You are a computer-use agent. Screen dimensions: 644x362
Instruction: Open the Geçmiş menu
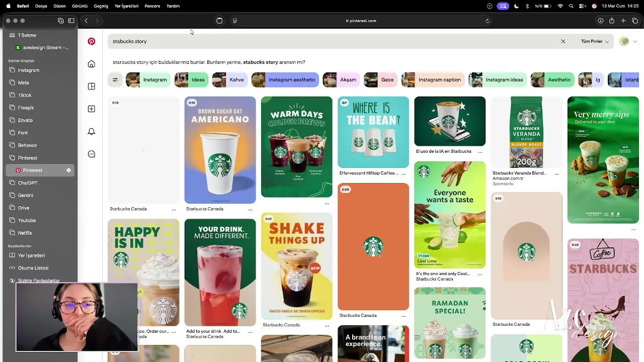pyautogui.click(x=101, y=6)
